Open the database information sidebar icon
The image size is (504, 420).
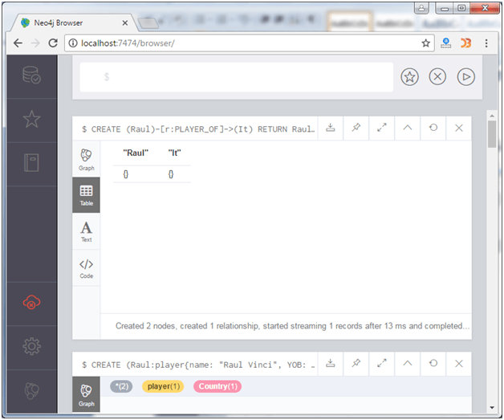pos(31,75)
